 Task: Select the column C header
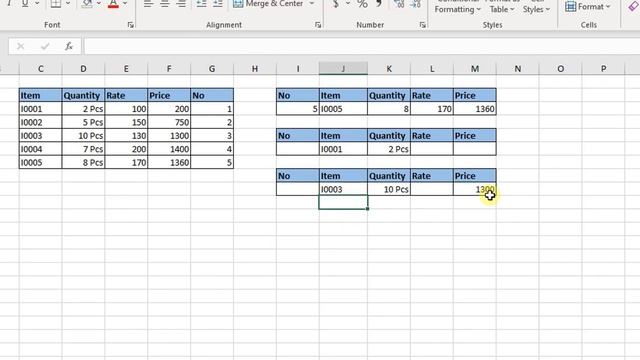(x=40, y=69)
